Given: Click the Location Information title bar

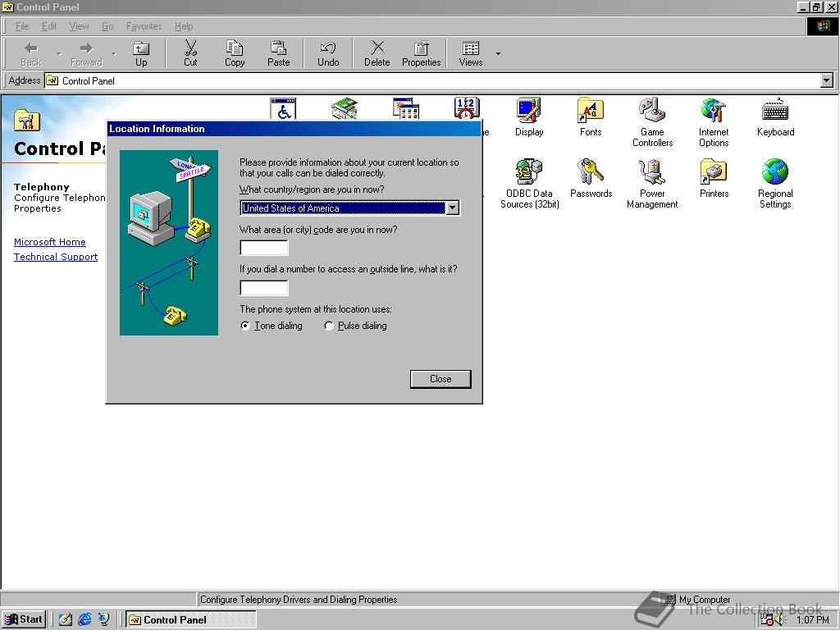Looking at the screenshot, I should click(294, 129).
